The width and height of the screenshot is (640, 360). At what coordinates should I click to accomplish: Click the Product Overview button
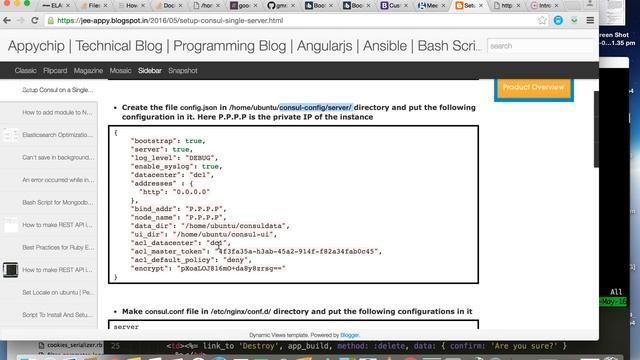point(533,87)
